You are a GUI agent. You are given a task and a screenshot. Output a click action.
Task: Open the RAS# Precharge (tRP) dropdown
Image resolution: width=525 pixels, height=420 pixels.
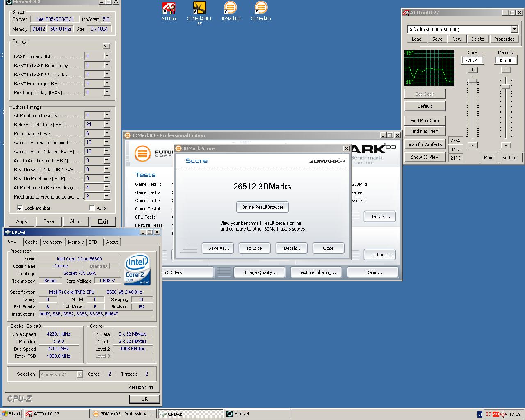tap(107, 83)
